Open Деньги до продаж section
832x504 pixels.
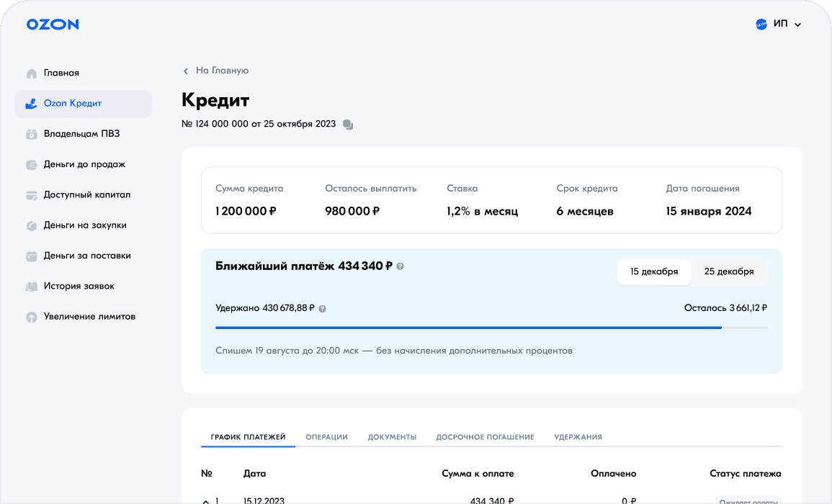tap(84, 165)
